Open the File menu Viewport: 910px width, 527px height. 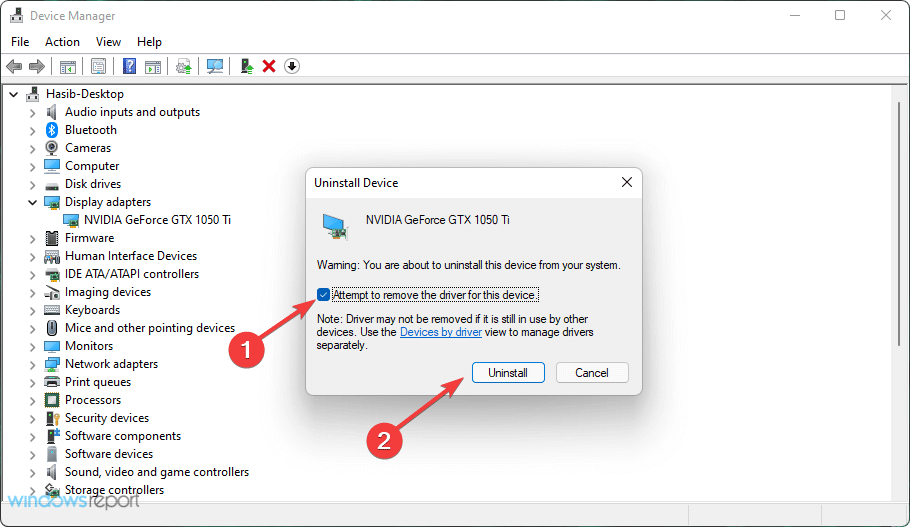coord(20,42)
